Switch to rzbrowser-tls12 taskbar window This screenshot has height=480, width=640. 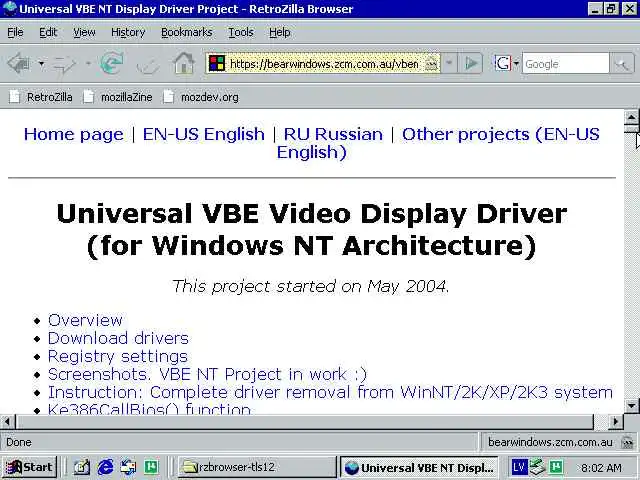(x=257, y=467)
